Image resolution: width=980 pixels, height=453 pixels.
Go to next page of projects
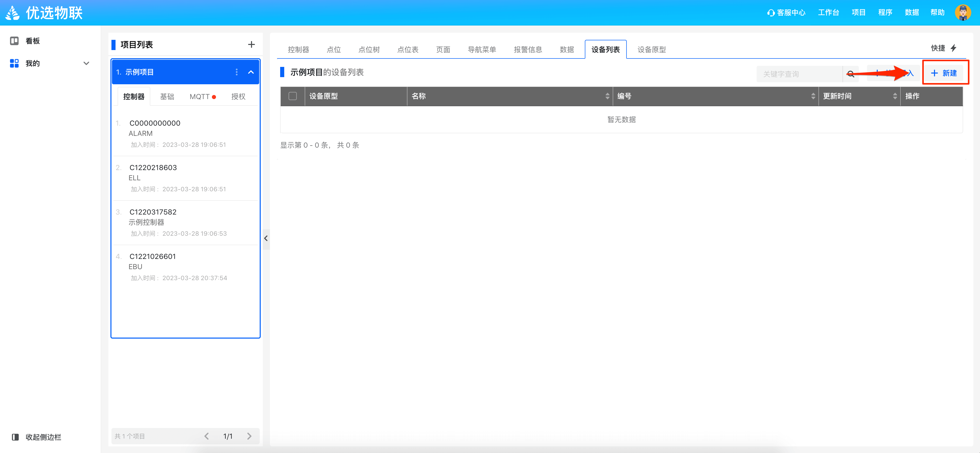point(249,436)
